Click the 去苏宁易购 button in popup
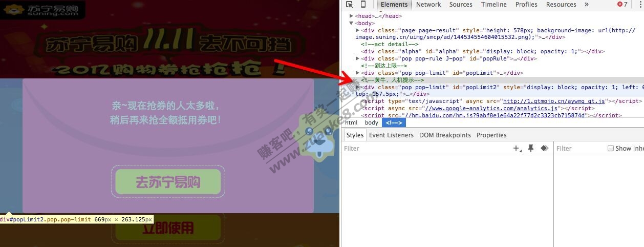The image size is (644, 247). 168,182
